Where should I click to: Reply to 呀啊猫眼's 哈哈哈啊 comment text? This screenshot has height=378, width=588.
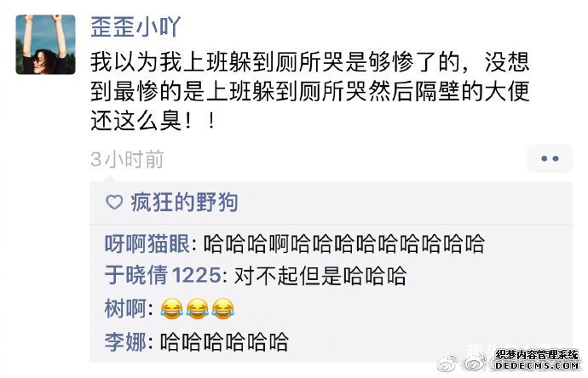pos(343,243)
